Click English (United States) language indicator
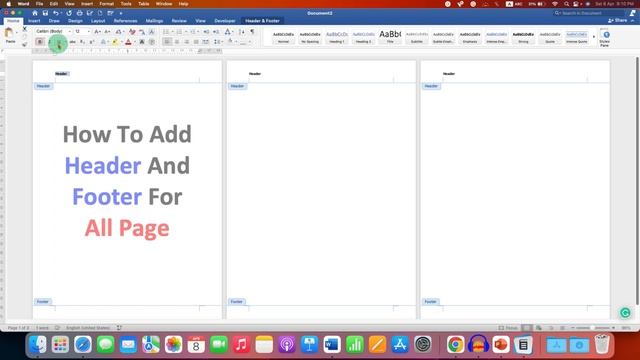 (88, 328)
